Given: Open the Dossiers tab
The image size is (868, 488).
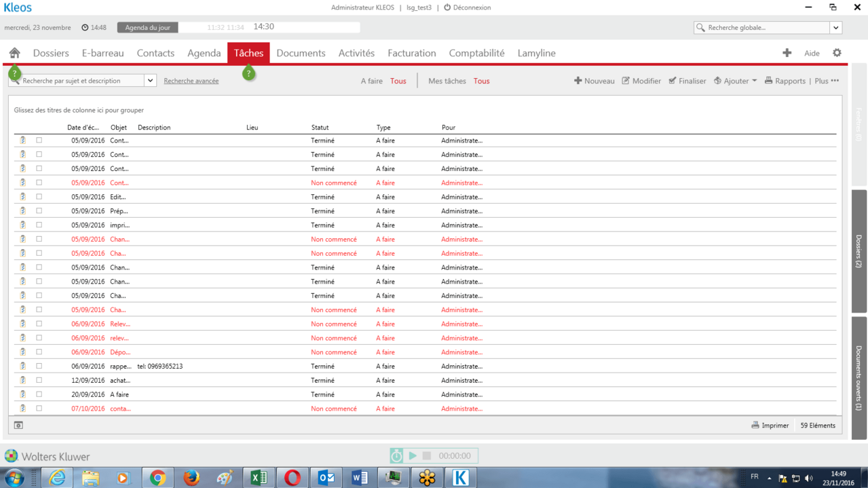Looking at the screenshot, I should tap(51, 53).
